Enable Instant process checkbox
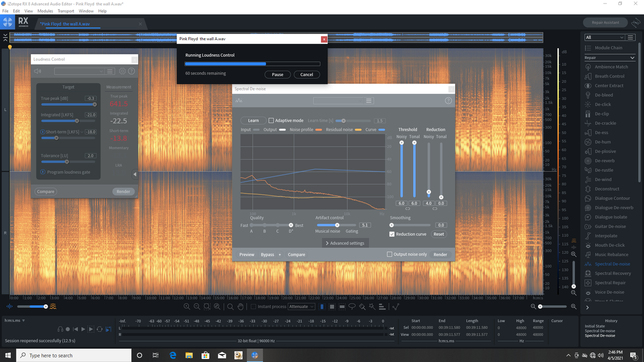 254,307
